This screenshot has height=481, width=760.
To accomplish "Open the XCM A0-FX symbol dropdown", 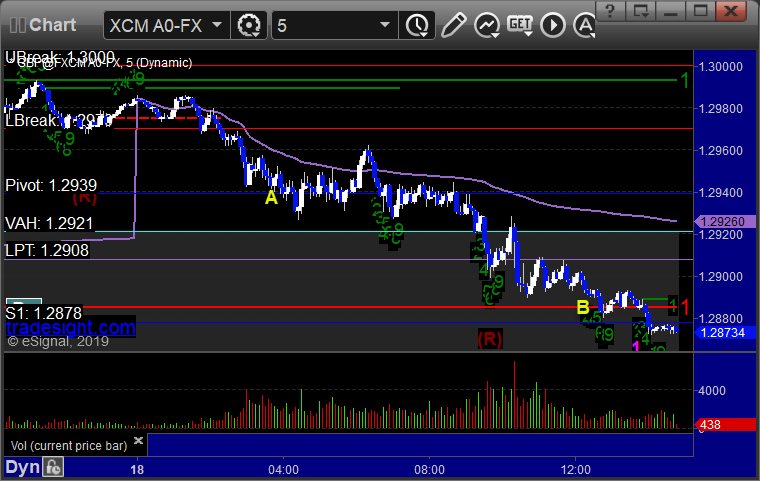I will (x=217, y=25).
